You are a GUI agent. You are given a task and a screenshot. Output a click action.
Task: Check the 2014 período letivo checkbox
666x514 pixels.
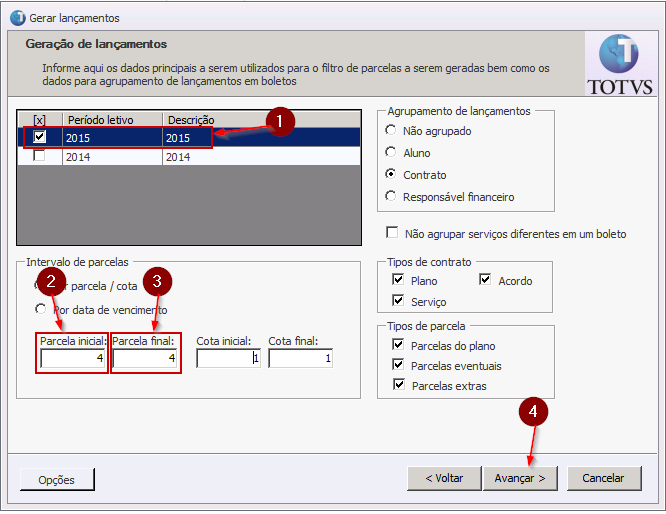[39, 156]
